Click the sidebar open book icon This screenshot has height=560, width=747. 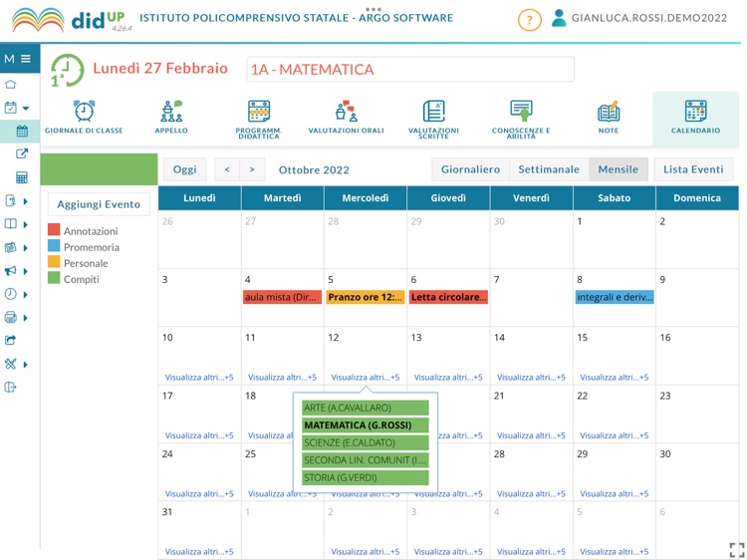click(x=11, y=224)
